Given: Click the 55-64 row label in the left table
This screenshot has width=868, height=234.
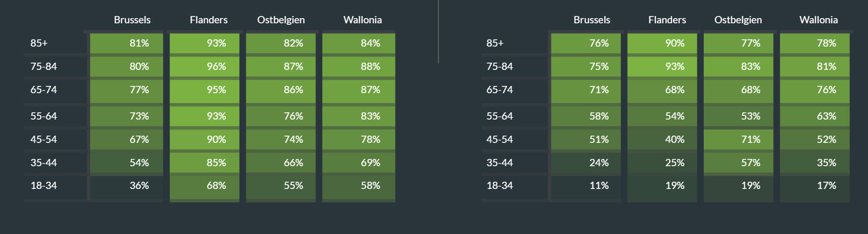Looking at the screenshot, I should coord(44,116).
